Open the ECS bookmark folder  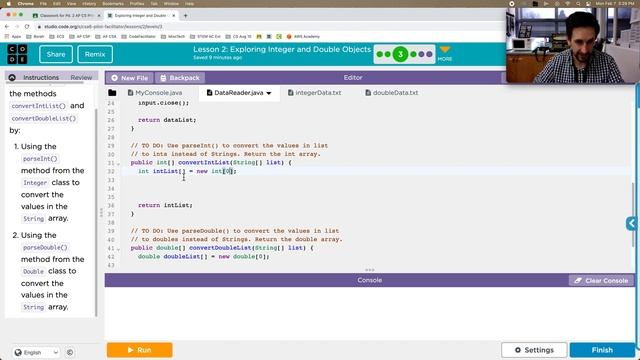57,36
